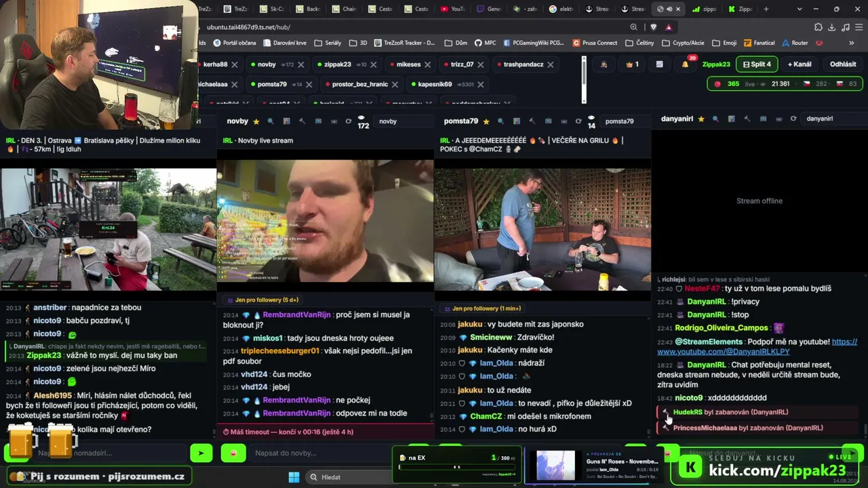This screenshot has width=868, height=488.
Task: Open emoji picker beside novby chat input
Action: pos(233,453)
